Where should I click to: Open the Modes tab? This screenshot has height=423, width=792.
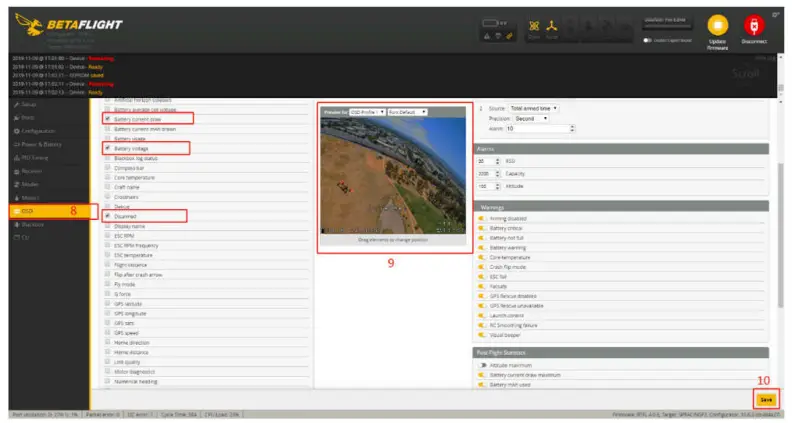pos(48,184)
